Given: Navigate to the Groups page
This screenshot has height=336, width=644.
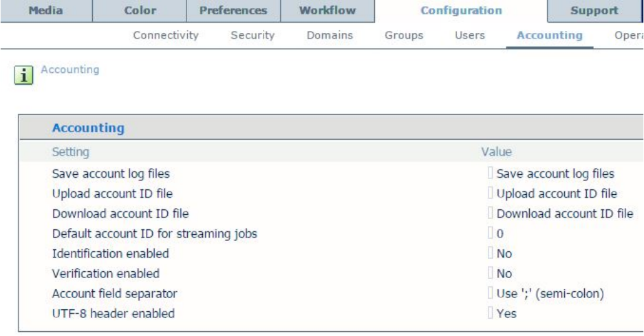Looking at the screenshot, I should (404, 34).
